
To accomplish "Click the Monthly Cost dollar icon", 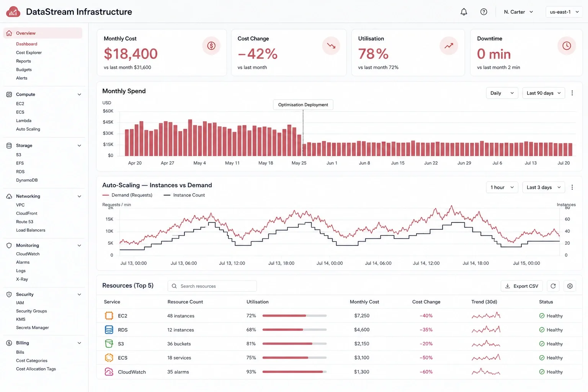I will [x=211, y=46].
